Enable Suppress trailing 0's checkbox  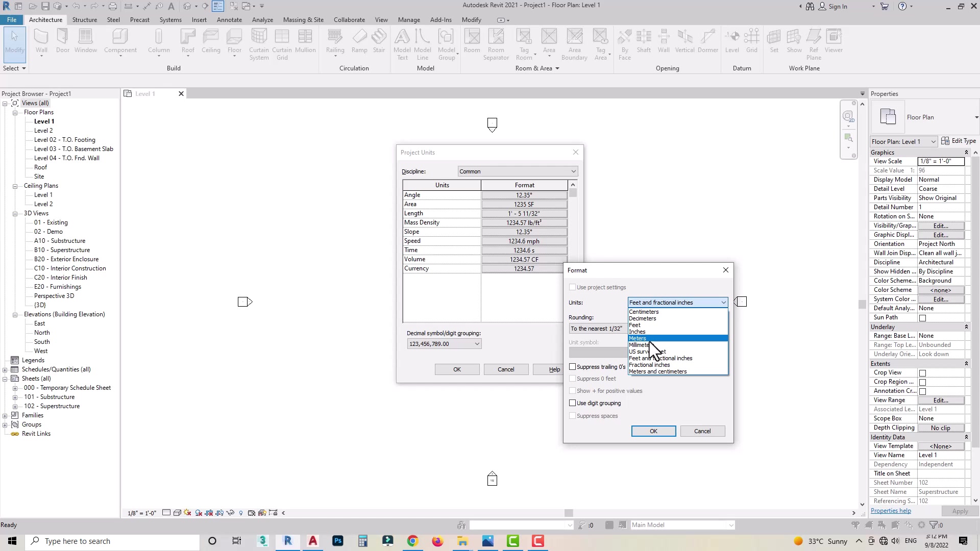[x=573, y=367]
